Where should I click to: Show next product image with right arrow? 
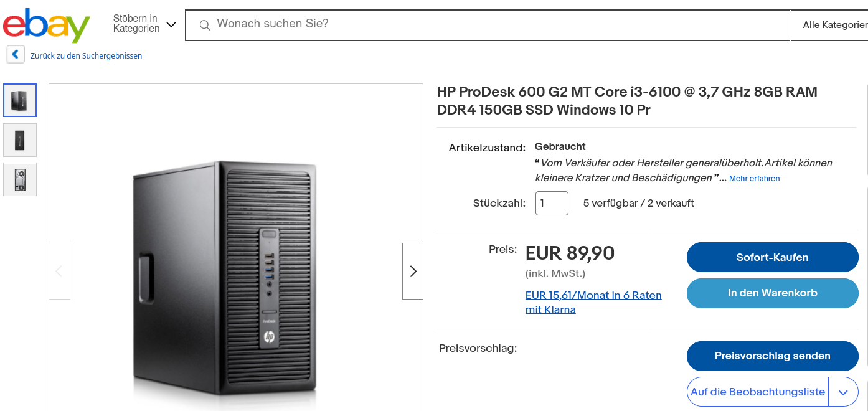[x=412, y=271]
